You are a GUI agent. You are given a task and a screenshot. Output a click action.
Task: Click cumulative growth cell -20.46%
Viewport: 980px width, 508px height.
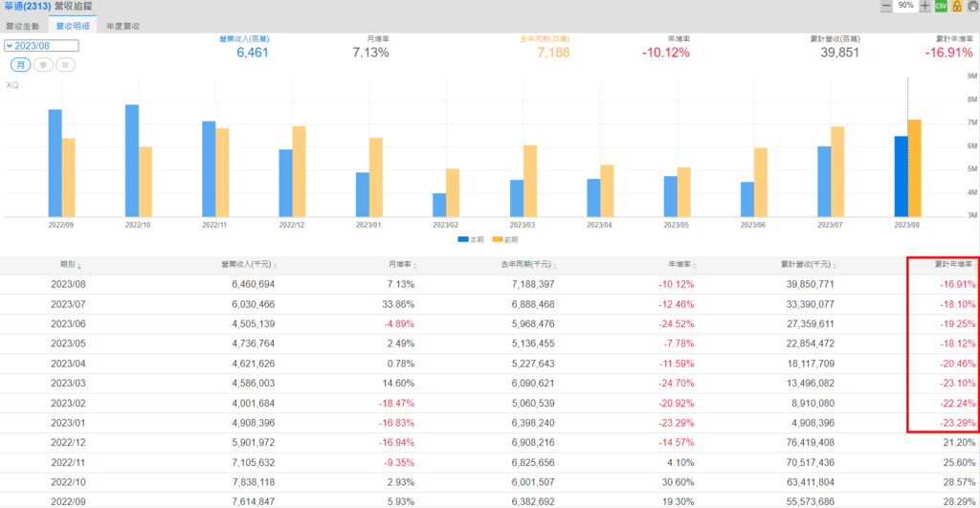tap(957, 364)
